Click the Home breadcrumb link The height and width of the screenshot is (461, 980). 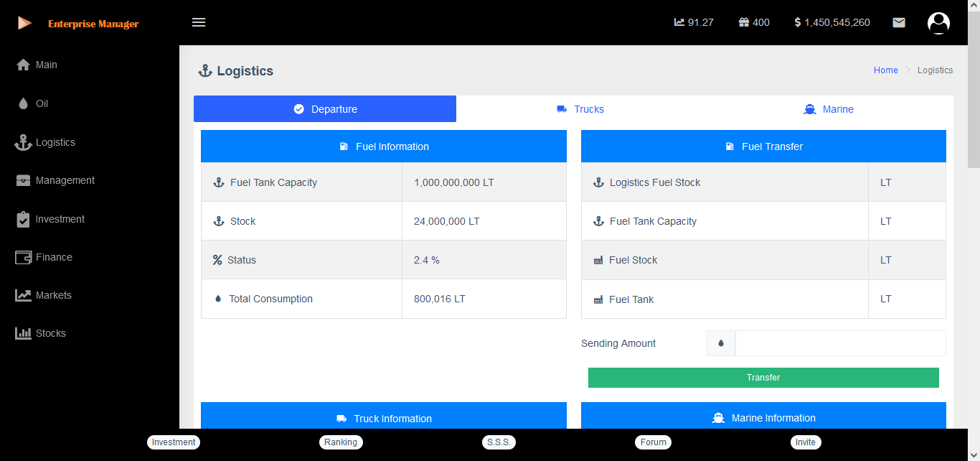coord(885,70)
